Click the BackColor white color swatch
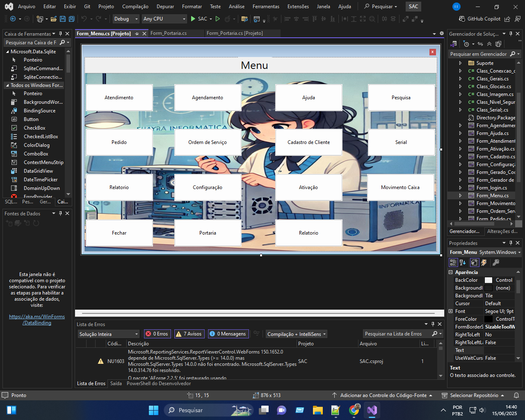 pos(488,280)
